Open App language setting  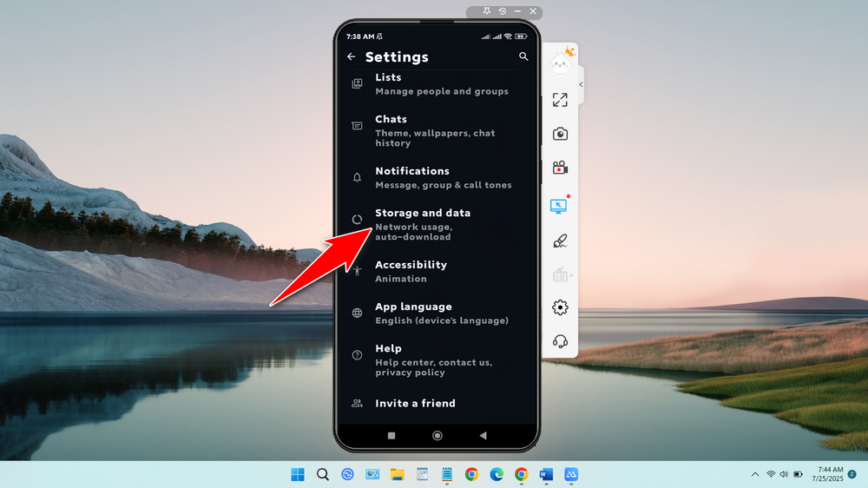(x=437, y=313)
